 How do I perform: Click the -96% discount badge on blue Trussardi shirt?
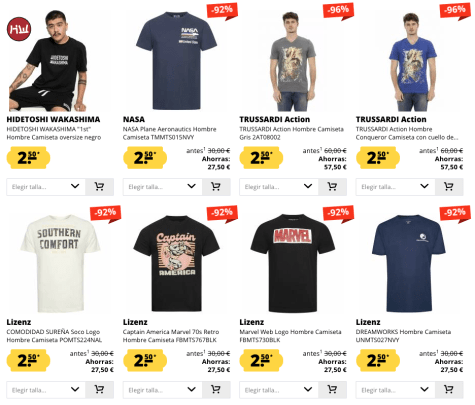tap(455, 11)
